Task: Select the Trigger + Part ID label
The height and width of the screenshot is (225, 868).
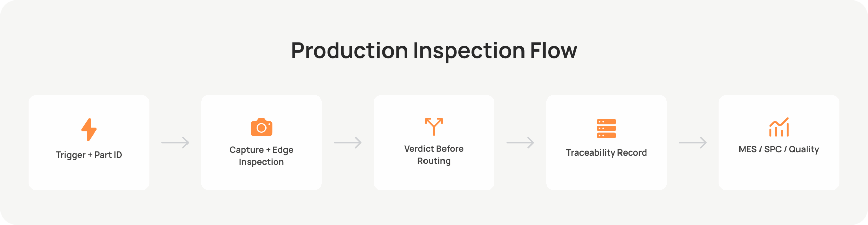Action: pos(89,155)
